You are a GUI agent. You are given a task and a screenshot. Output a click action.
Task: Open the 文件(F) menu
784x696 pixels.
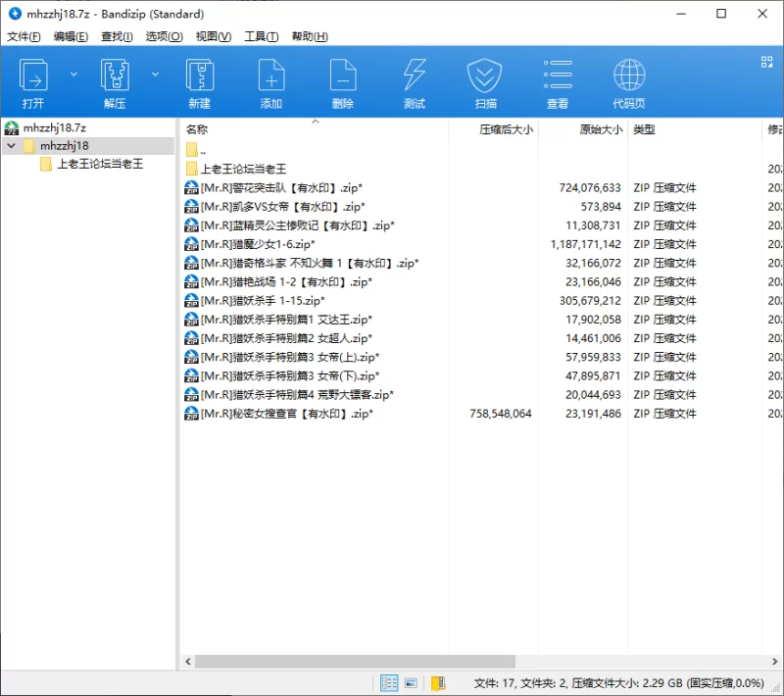(24, 36)
